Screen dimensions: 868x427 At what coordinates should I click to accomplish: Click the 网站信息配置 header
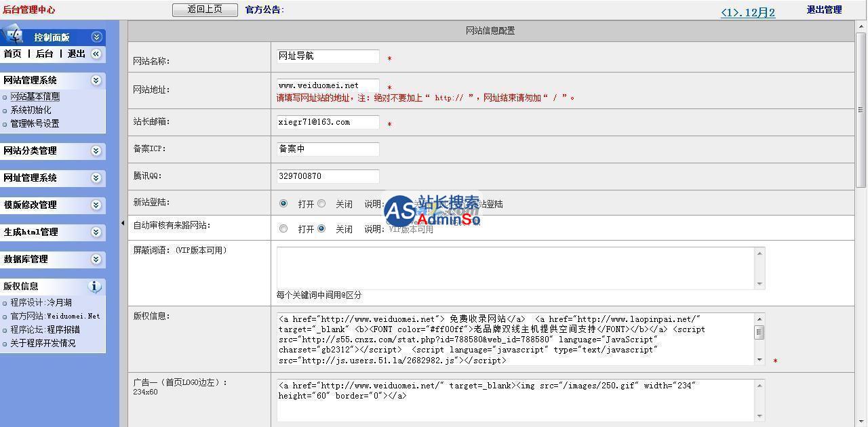(490, 30)
